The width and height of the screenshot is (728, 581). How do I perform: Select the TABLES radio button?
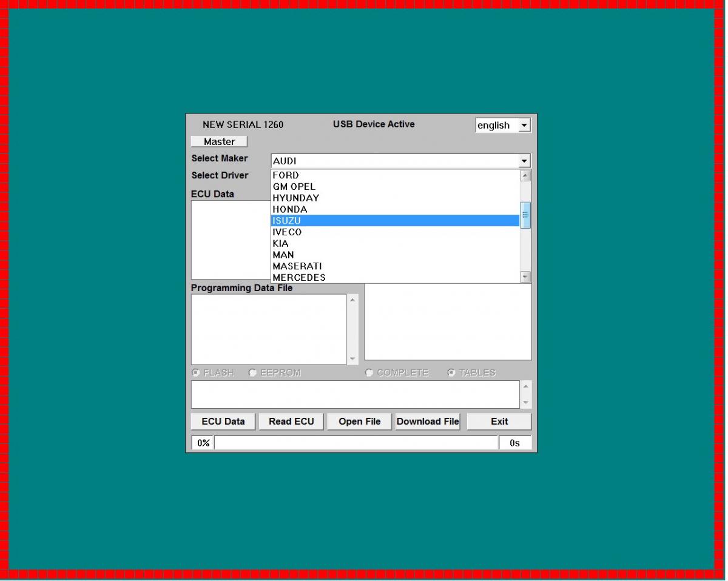tap(451, 372)
